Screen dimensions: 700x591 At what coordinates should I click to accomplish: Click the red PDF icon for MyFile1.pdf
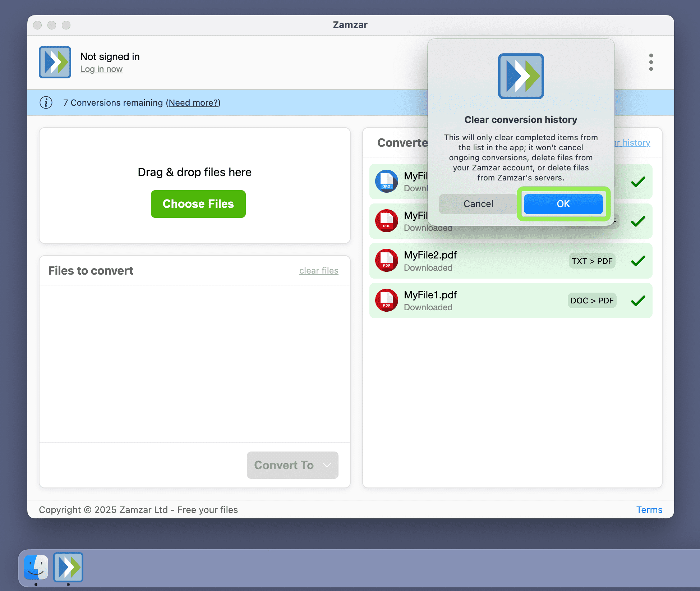tap(386, 300)
